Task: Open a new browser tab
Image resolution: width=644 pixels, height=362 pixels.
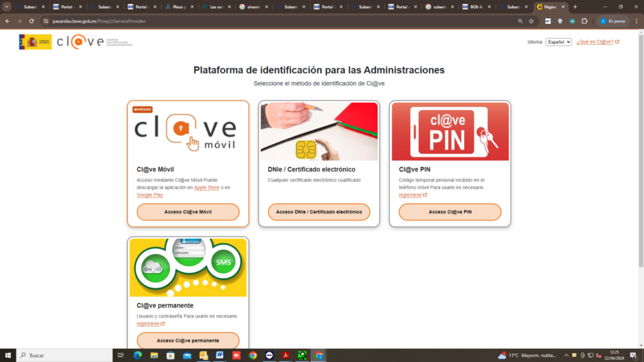Action: [x=575, y=7]
